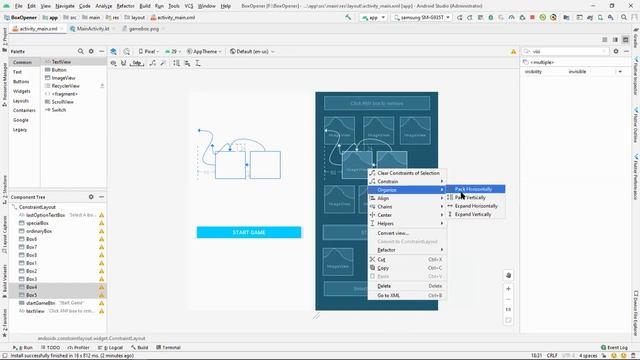Switch to Split view mode icon

point(615,40)
